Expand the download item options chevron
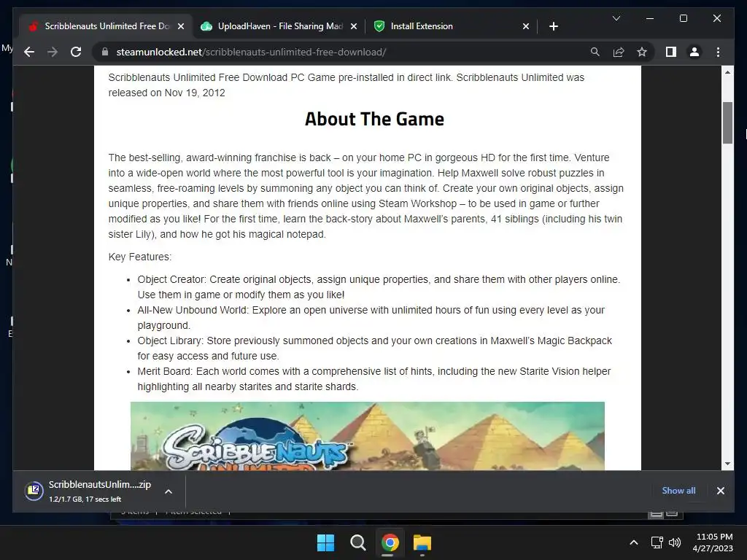The width and height of the screenshot is (747, 560). pyautogui.click(x=169, y=491)
